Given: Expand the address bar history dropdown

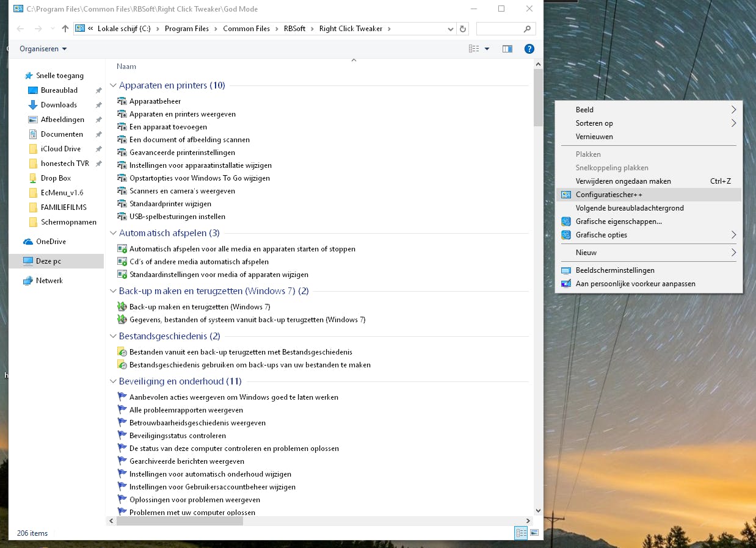Looking at the screenshot, I should pos(451,29).
